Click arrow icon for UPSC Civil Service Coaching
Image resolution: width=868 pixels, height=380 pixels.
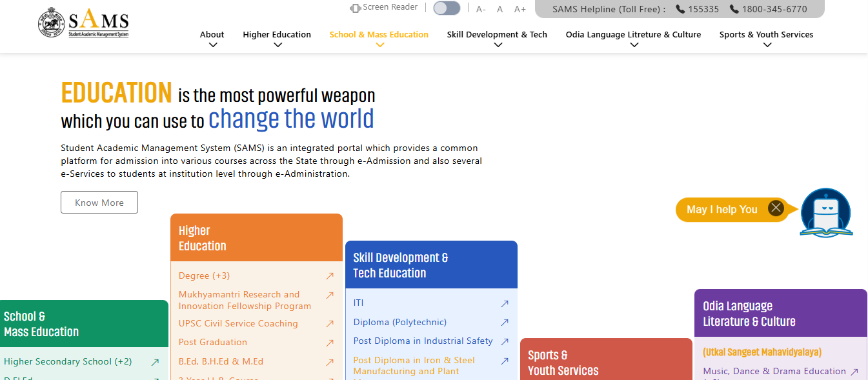pyautogui.click(x=330, y=324)
